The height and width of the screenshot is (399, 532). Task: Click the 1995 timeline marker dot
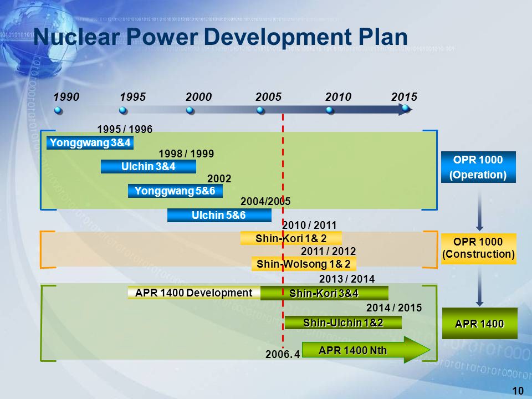pyautogui.click(x=123, y=111)
